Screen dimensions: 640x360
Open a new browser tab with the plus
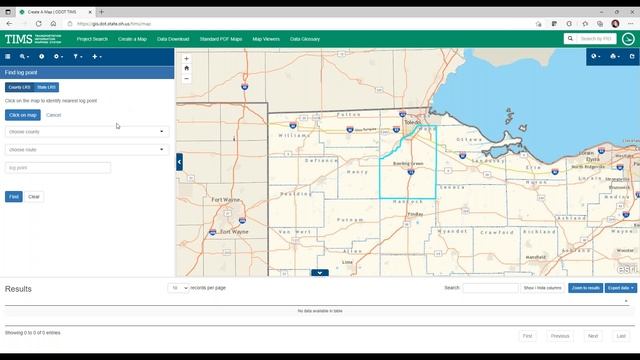coord(102,12)
